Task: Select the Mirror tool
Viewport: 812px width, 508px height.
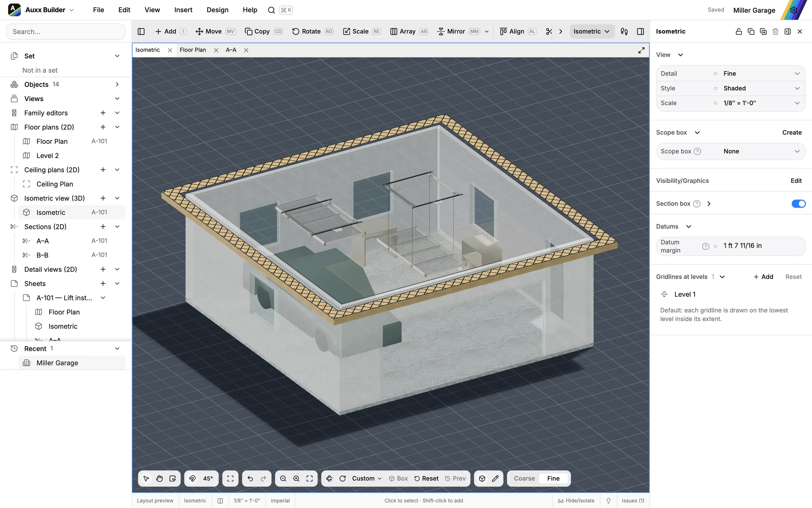Action: coord(458,31)
